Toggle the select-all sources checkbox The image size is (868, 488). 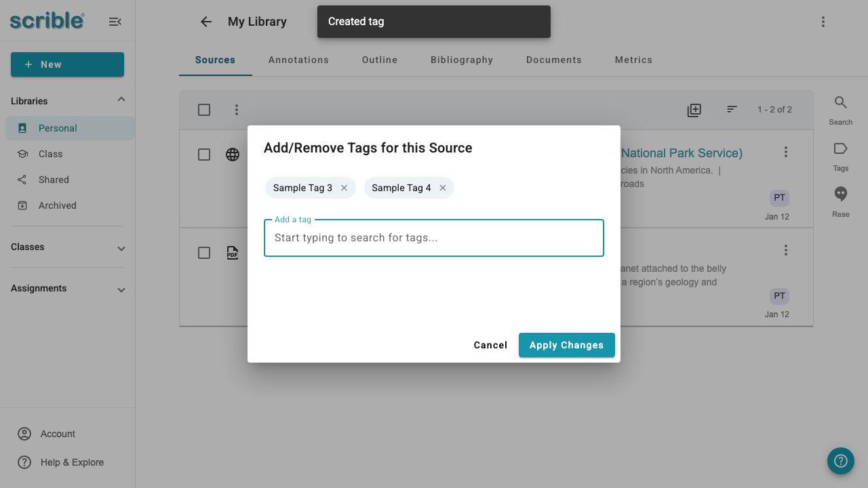point(204,110)
